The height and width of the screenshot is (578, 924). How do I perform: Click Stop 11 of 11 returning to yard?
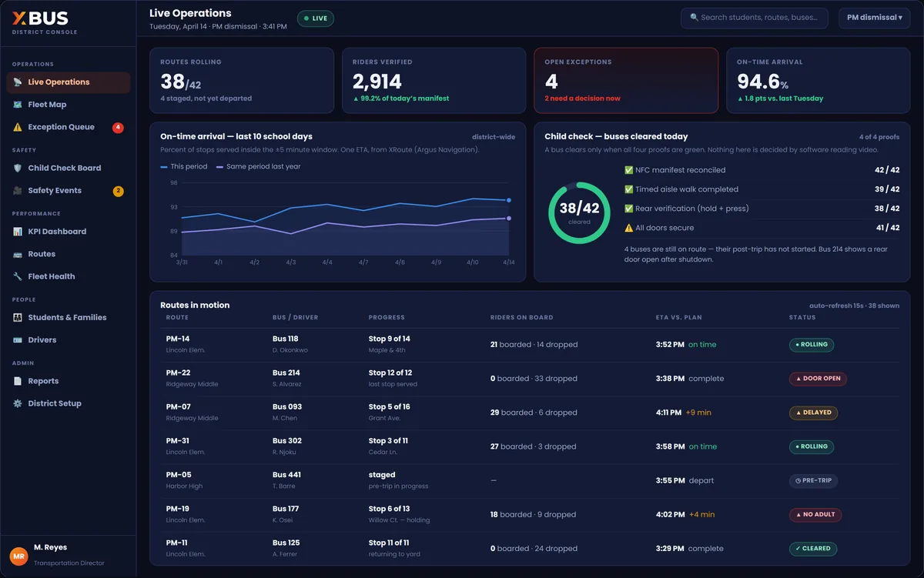(393, 548)
